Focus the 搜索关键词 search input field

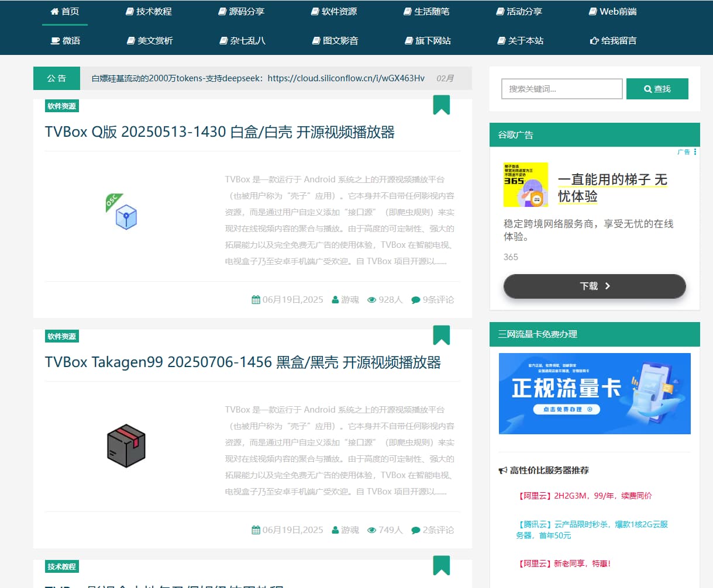click(562, 89)
